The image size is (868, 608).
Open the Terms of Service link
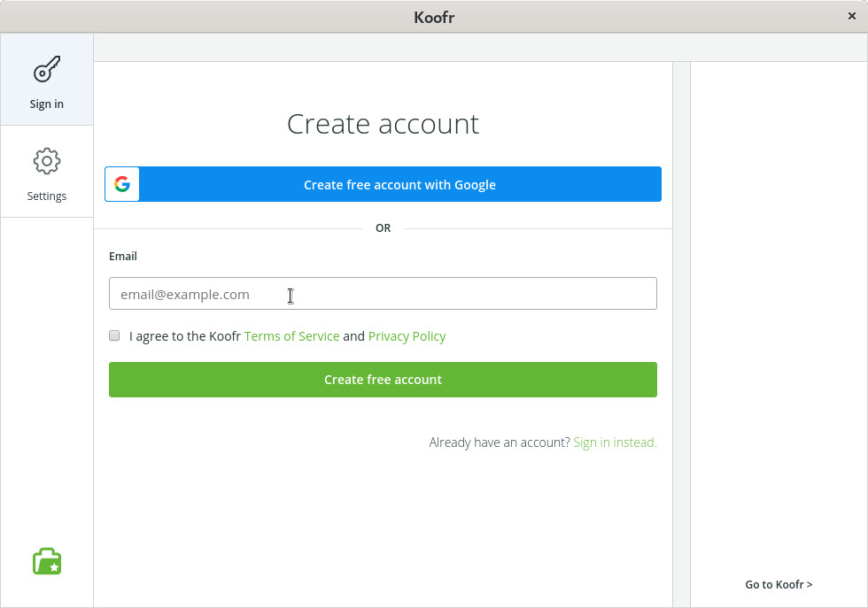[291, 336]
